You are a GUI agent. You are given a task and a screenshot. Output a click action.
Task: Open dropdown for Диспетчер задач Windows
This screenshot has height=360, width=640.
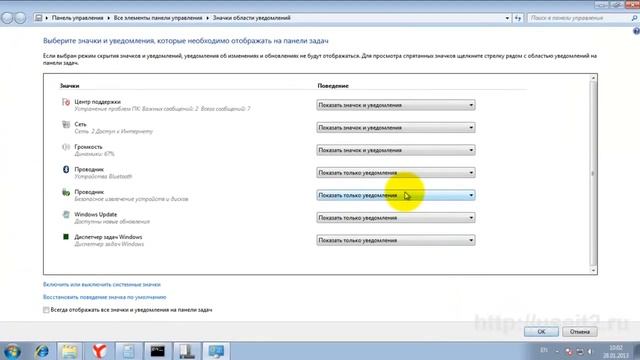pos(396,240)
